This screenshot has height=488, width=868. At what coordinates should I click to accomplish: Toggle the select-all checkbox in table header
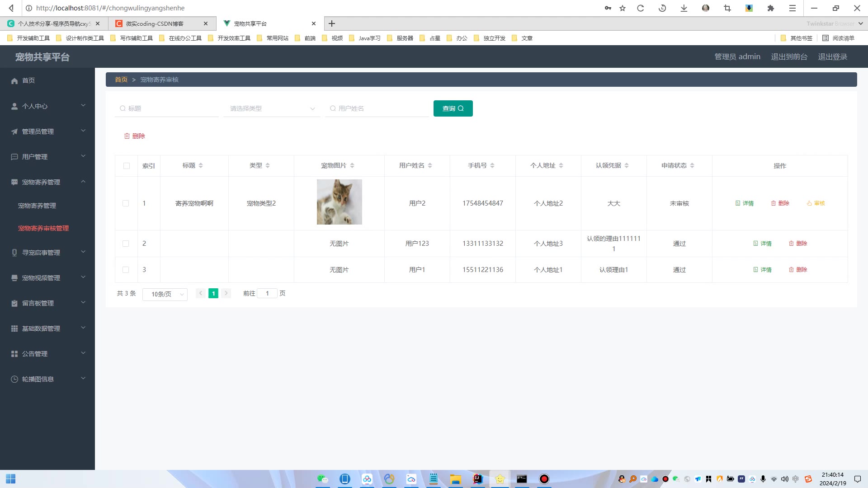[127, 166]
